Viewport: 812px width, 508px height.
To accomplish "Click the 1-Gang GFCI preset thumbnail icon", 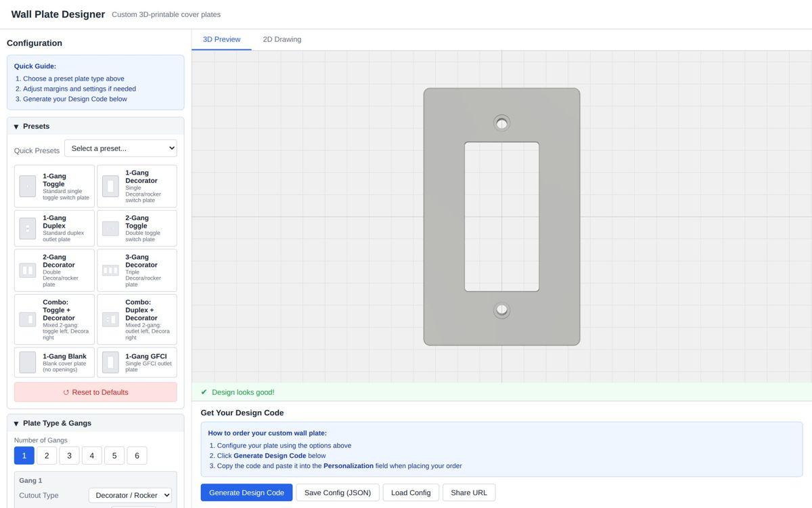I will pyautogui.click(x=110, y=362).
